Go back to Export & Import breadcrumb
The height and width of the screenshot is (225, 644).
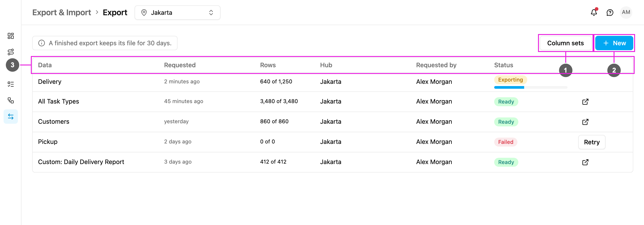tap(61, 13)
